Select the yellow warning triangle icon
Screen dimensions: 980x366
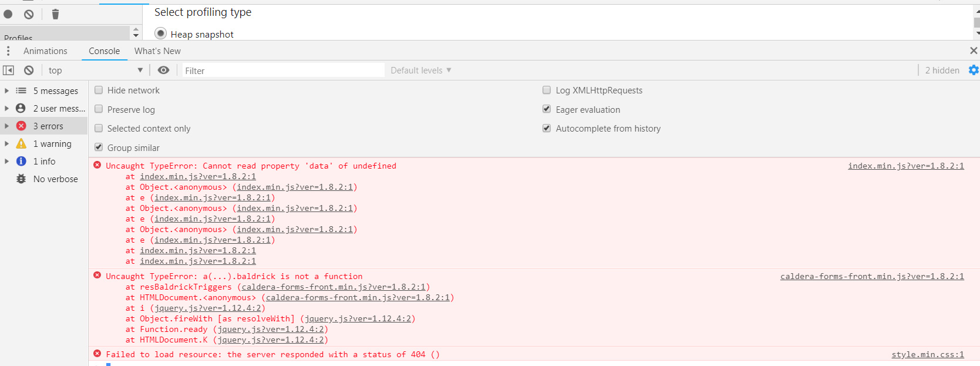pos(21,143)
